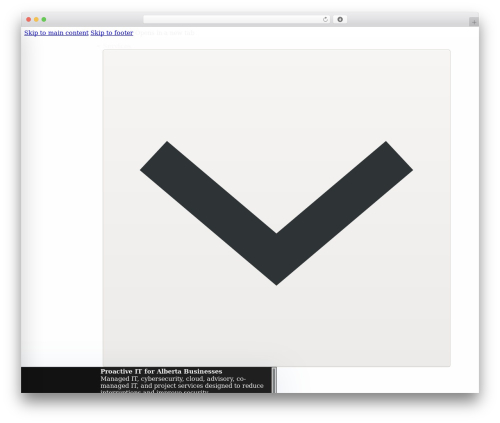Viewport: 500px width, 423px height.
Task: Click the reload icon in address bar
Action: point(325,20)
